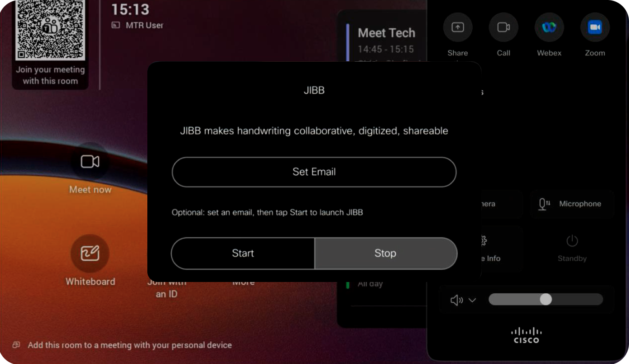This screenshot has height=364, width=629.
Task: Click the join-meeting QR code
Action: pyautogui.click(x=50, y=29)
